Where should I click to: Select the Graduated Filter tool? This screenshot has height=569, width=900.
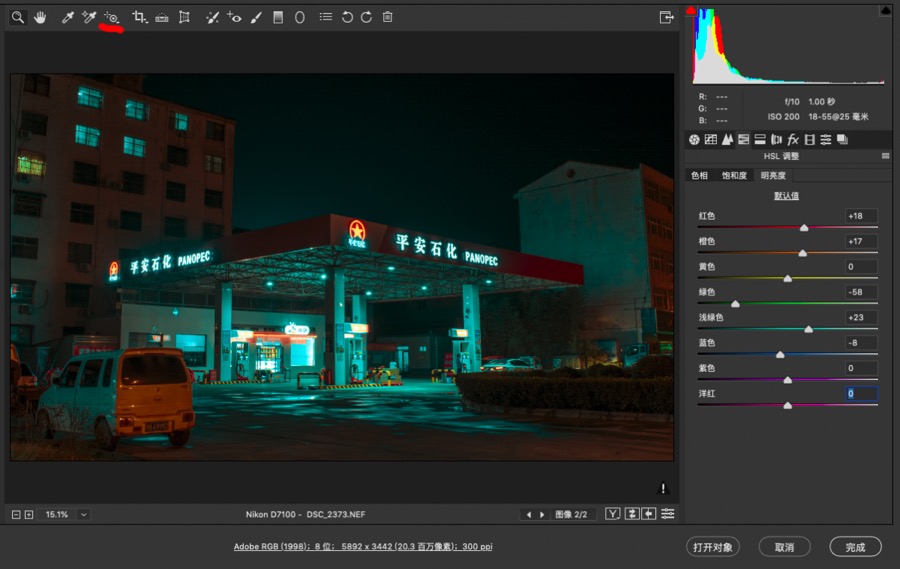tap(278, 17)
